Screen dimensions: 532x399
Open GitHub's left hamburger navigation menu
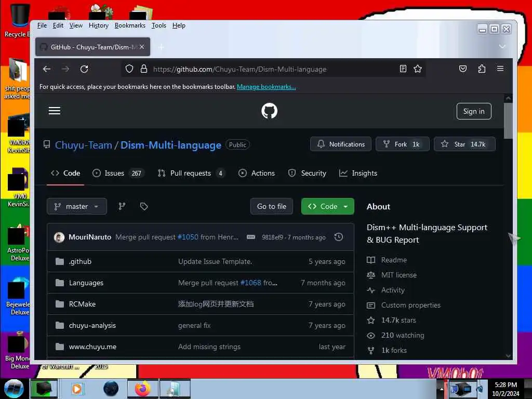54,111
